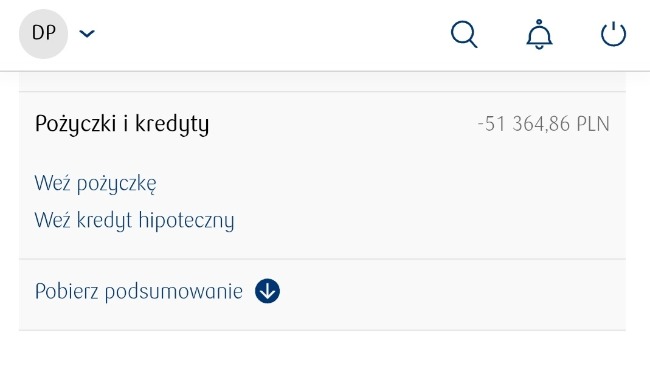
Task: Open the search magnifier icon
Action: click(x=464, y=34)
